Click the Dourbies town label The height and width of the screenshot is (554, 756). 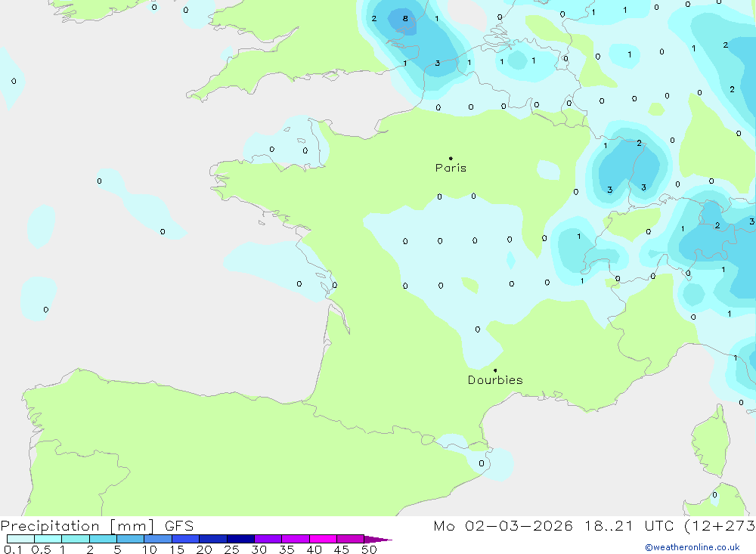click(x=495, y=380)
